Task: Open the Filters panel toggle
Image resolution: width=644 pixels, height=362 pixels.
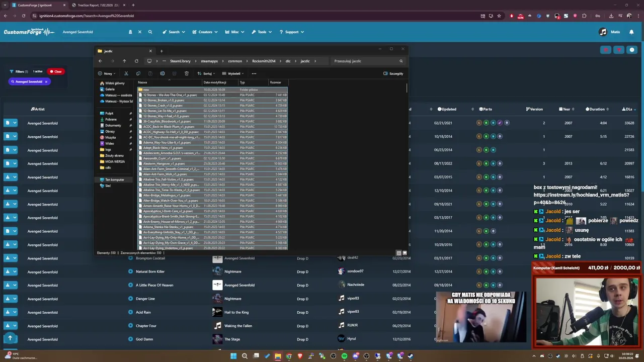Action: coord(19,71)
